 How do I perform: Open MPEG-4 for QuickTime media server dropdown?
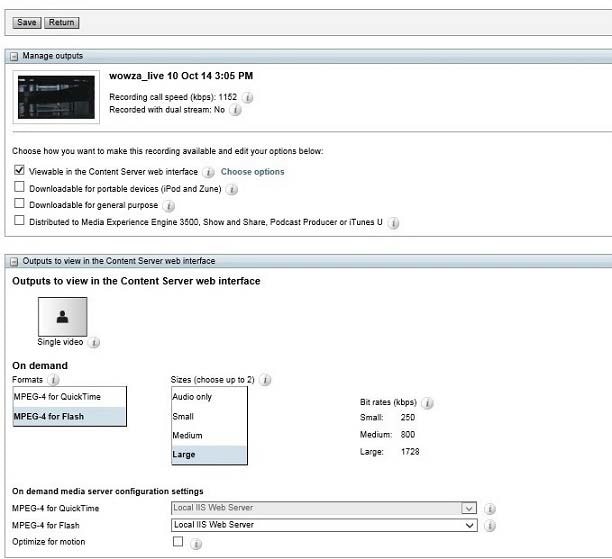click(x=324, y=508)
